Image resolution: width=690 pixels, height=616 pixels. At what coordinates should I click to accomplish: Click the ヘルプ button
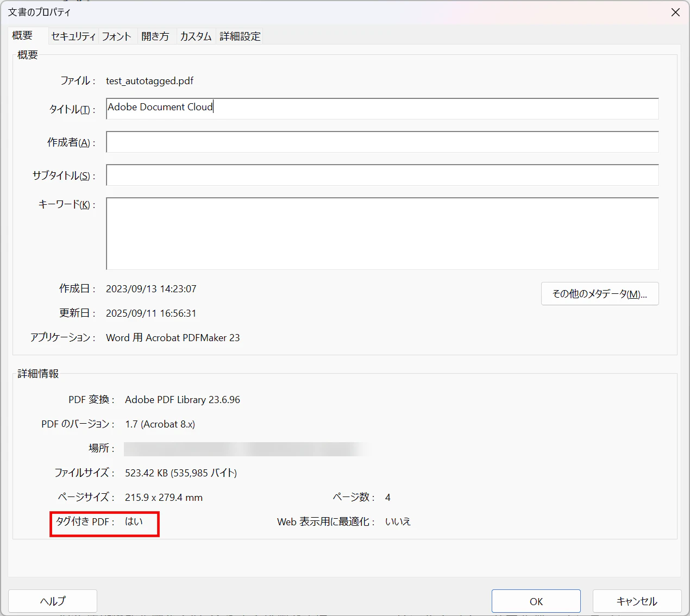(x=53, y=601)
